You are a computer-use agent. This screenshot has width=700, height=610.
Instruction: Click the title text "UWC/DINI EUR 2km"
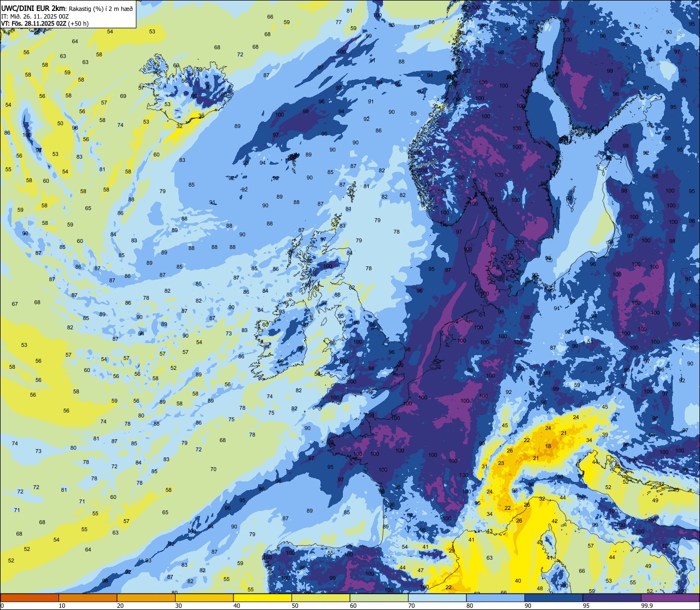34,8
